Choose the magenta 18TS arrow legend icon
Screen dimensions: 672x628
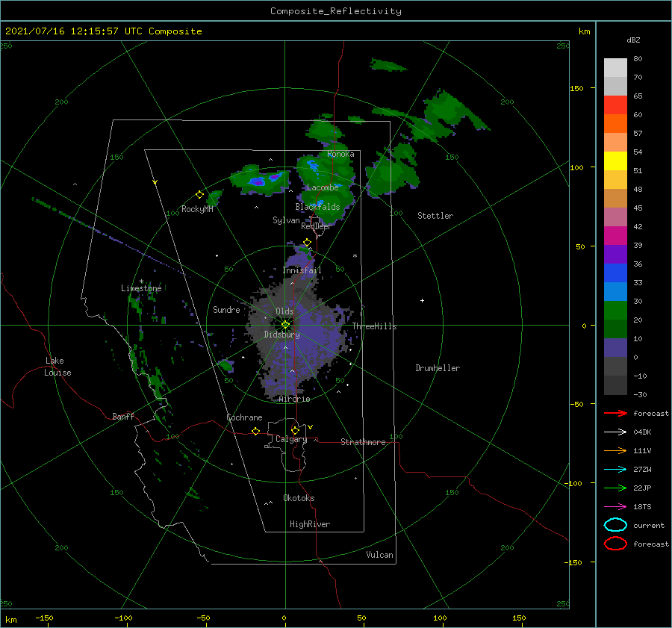pos(615,507)
